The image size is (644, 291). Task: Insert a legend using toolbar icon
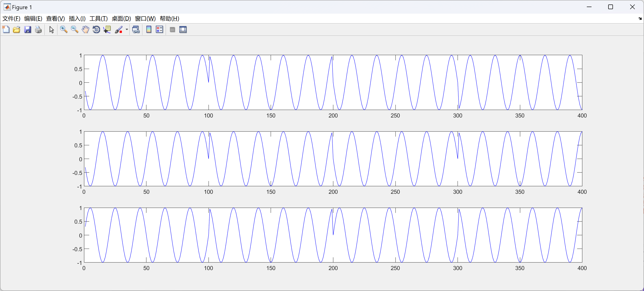[159, 29]
